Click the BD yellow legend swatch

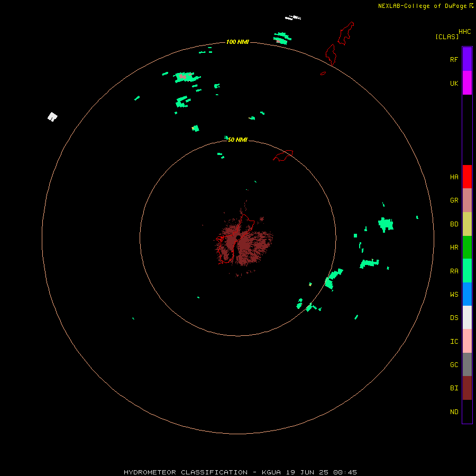[467, 224]
